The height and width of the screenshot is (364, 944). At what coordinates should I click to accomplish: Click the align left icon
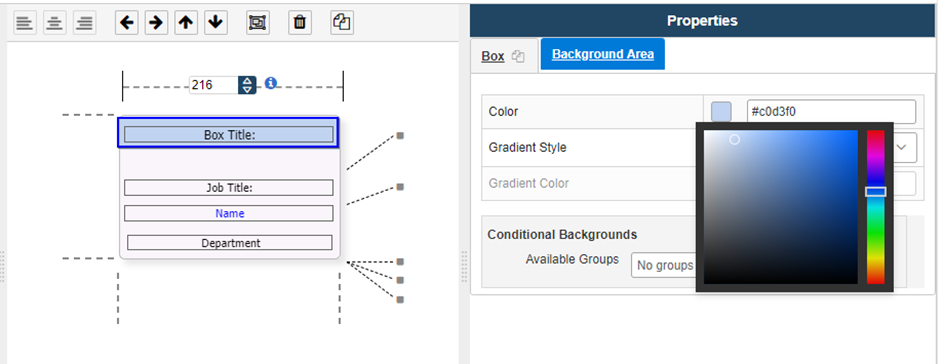tap(25, 23)
